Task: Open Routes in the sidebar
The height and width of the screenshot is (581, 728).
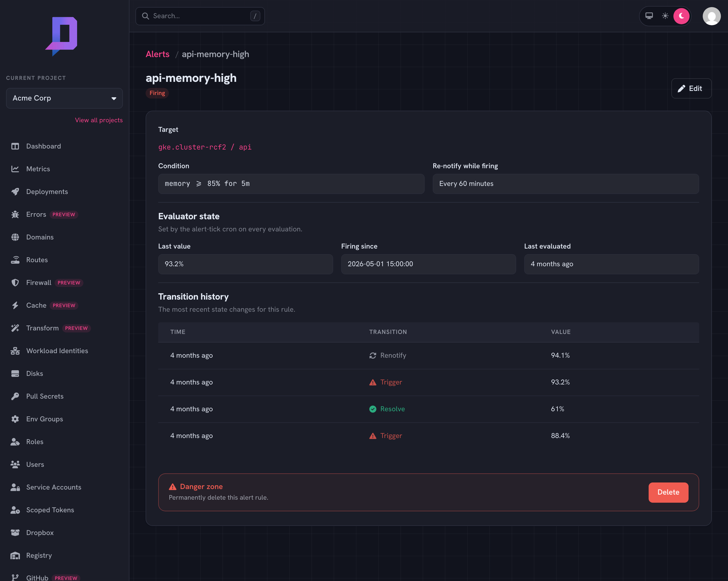Action: click(x=37, y=260)
